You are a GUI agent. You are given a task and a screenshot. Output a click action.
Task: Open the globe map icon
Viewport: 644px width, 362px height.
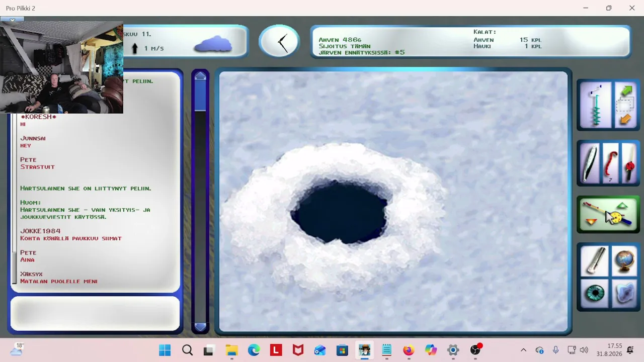pyautogui.click(x=624, y=261)
